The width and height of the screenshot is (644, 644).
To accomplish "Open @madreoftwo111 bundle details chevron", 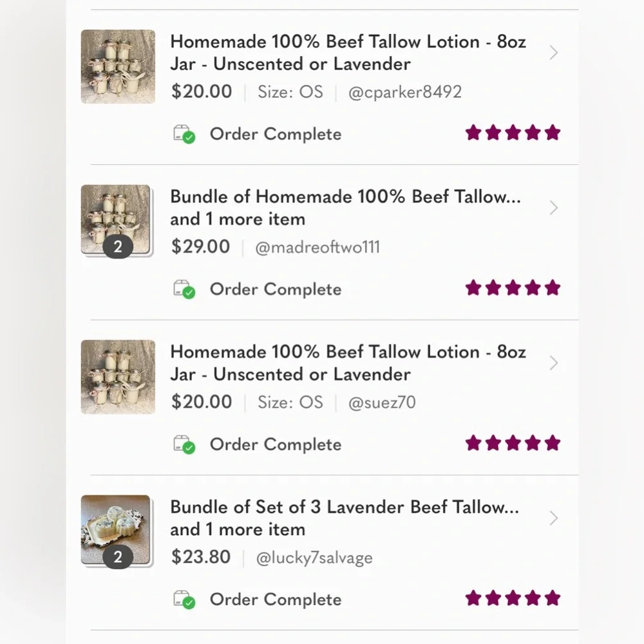I will tap(553, 208).
